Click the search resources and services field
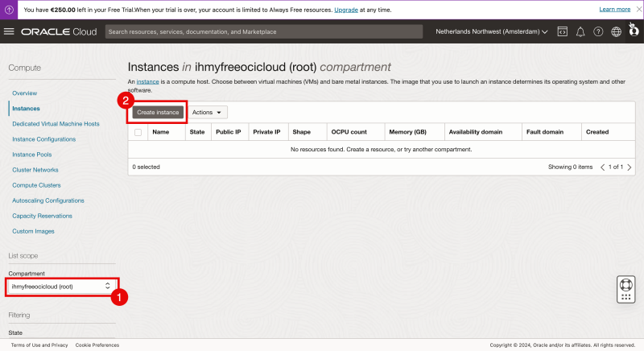This screenshot has height=351, width=644. [264, 31]
